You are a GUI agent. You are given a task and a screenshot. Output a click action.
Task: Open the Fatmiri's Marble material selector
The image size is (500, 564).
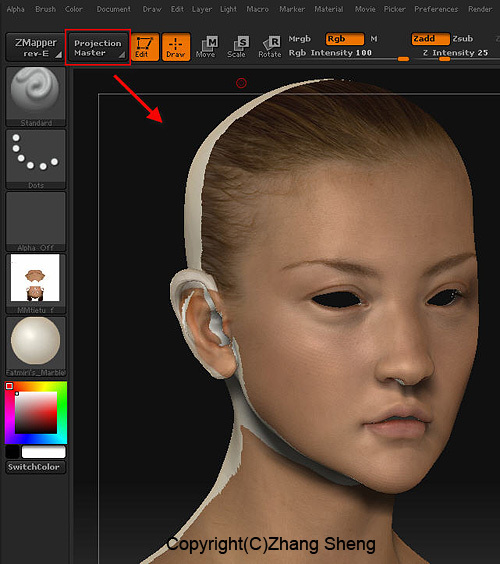point(36,346)
